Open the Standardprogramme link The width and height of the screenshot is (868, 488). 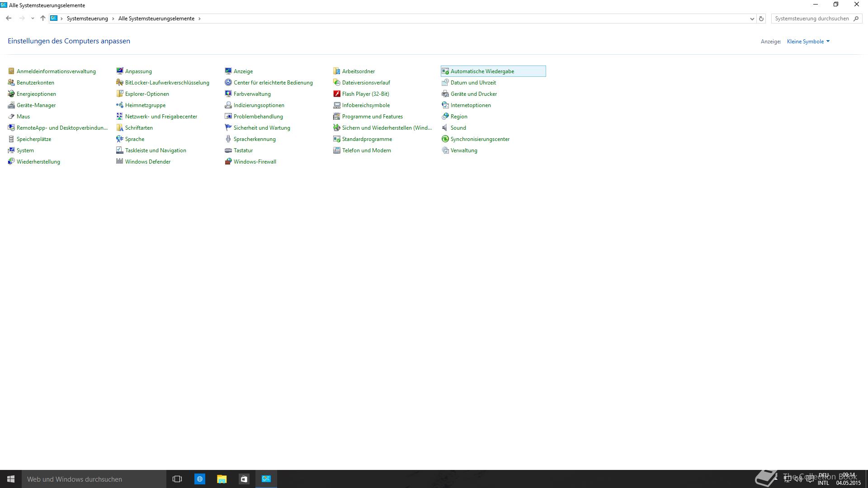click(367, 139)
